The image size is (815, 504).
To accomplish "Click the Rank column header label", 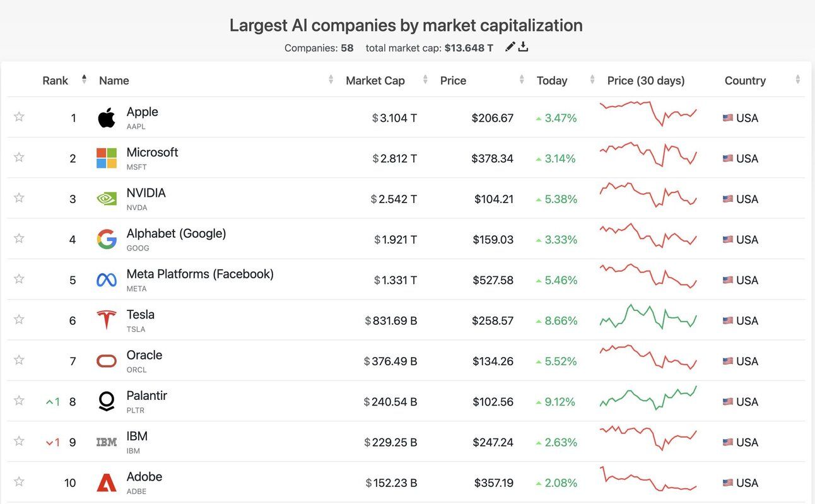I will click(x=56, y=81).
